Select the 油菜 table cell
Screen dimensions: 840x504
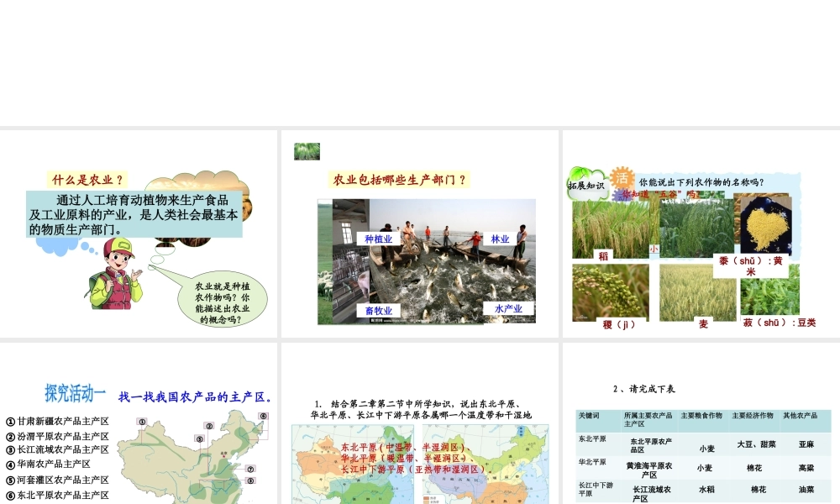click(x=806, y=490)
